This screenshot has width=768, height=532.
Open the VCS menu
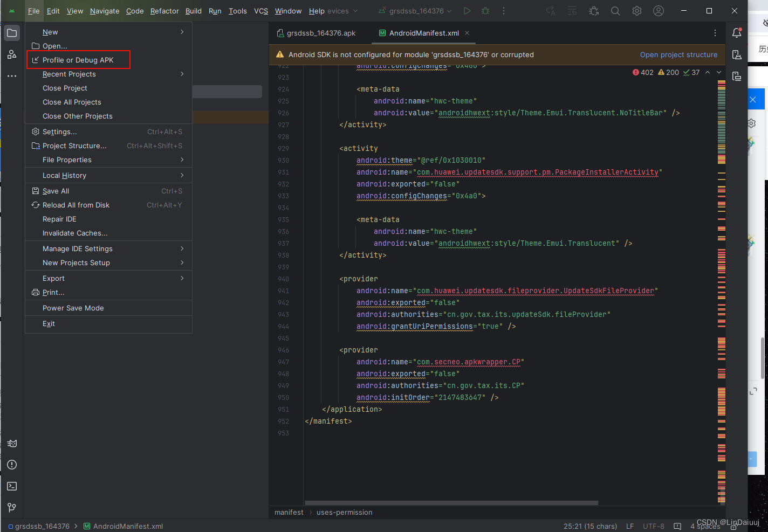(261, 11)
